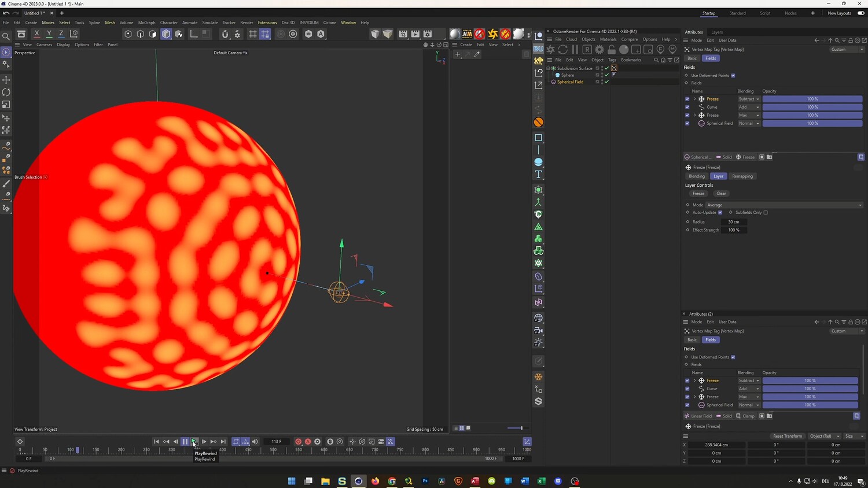Open Max blending dropdown in top Attributes panel
The width and height of the screenshot is (868, 488).
click(x=749, y=115)
